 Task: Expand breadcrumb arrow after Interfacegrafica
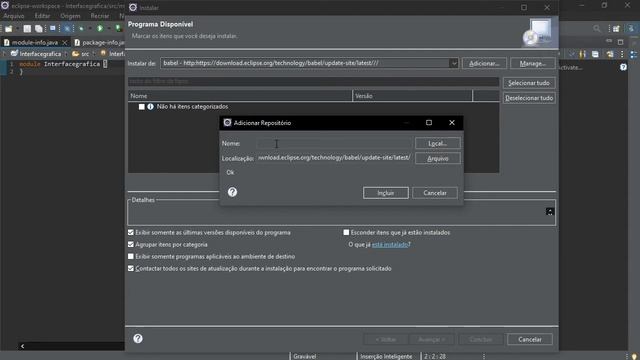coord(66,54)
